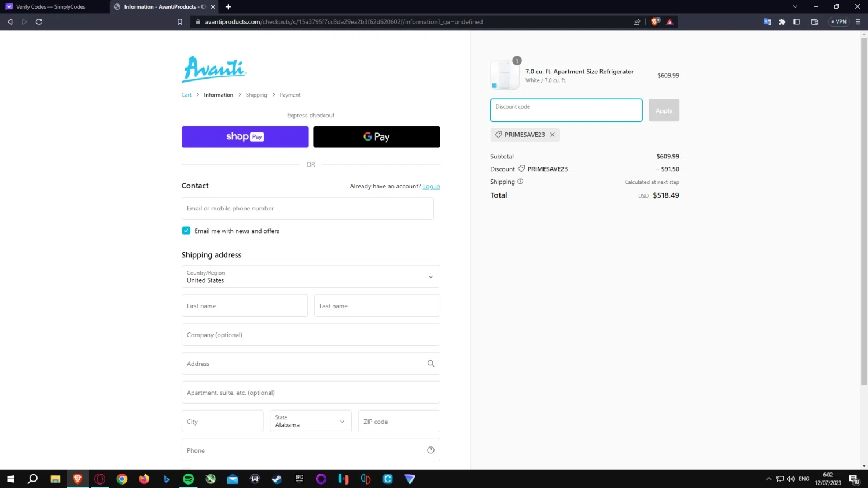Open Google Chrome from taskbar

click(x=122, y=479)
